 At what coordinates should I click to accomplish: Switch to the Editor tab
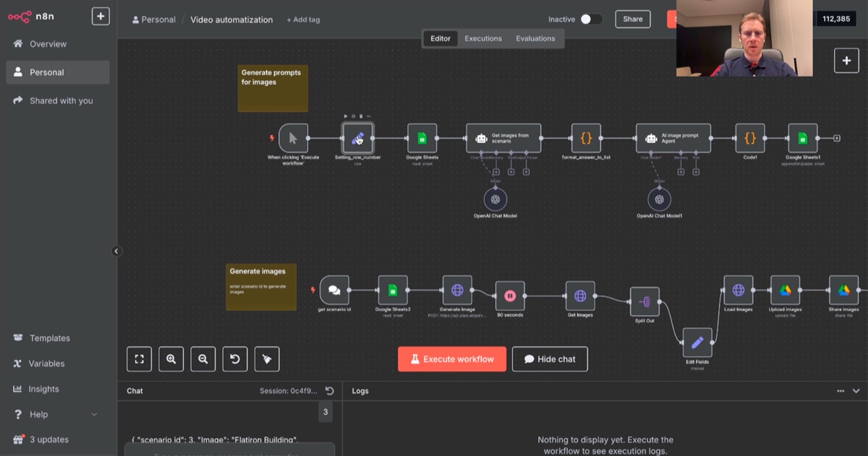[441, 39]
